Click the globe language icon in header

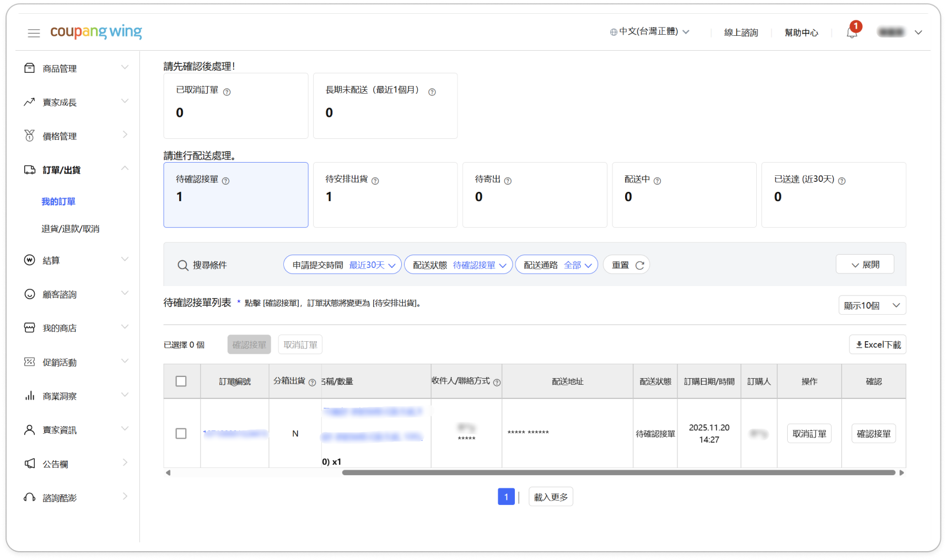click(x=613, y=33)
